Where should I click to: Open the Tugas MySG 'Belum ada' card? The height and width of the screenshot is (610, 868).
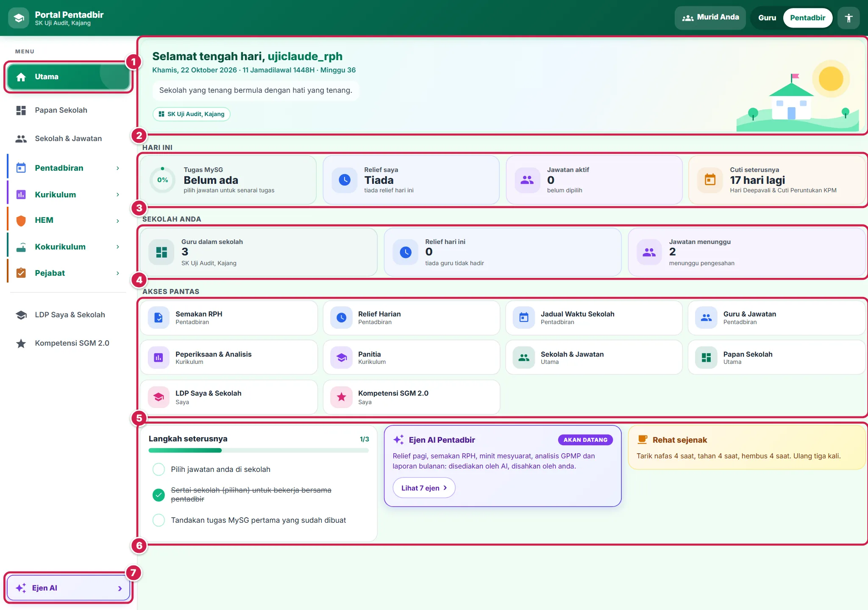click(228, 180)
